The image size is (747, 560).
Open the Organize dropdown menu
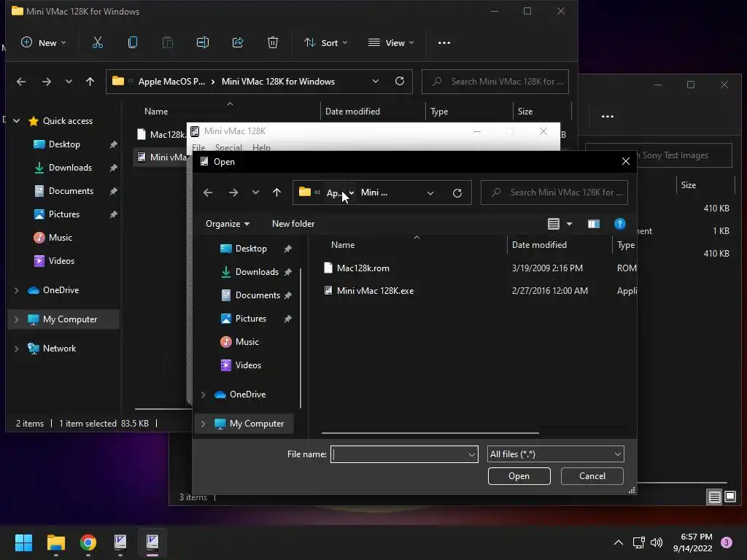pos(228,224)
